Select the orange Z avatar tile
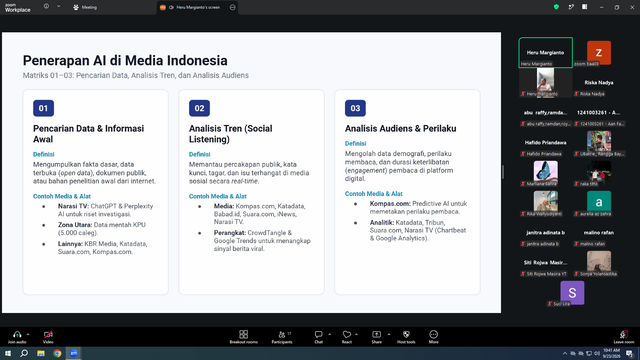The height and width of the screenshot is (360, 640). (x=599, y=53)
